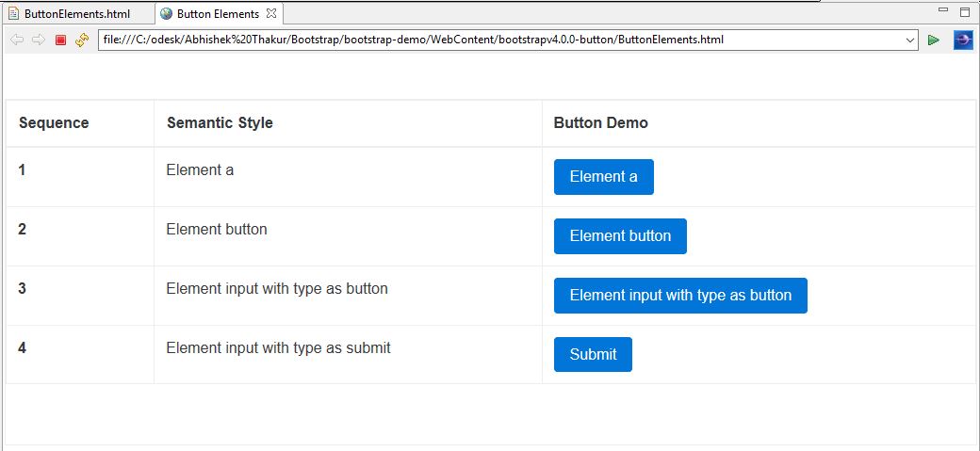Image resolution: width=980 pixels, height=451 pixels.
Task: Click Element input with type as button
Action: pyautogui.click(x=680, y=296)
